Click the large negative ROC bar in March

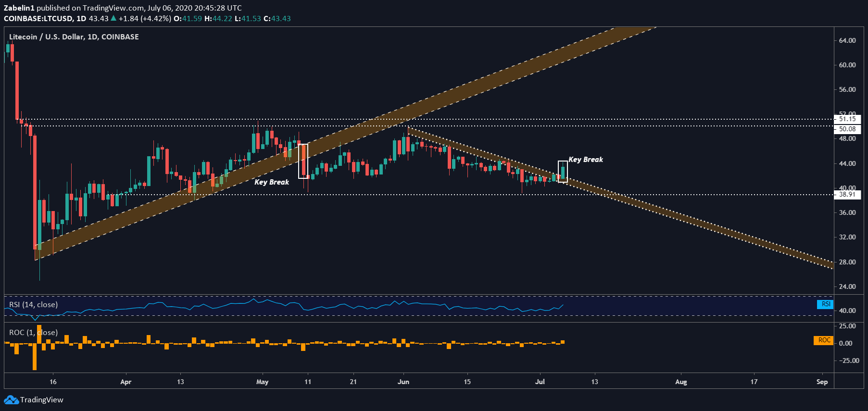[35, 356]
